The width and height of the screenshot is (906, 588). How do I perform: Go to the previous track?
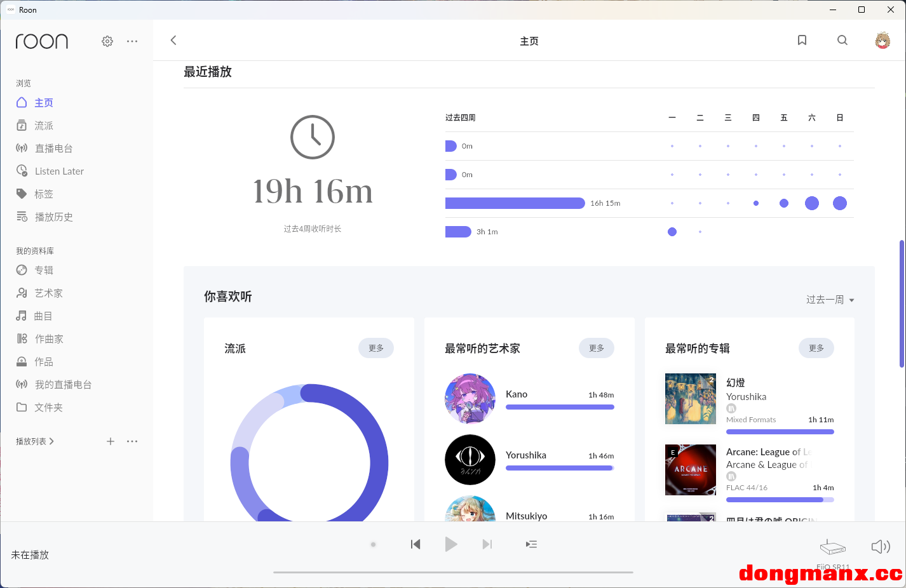416,544
